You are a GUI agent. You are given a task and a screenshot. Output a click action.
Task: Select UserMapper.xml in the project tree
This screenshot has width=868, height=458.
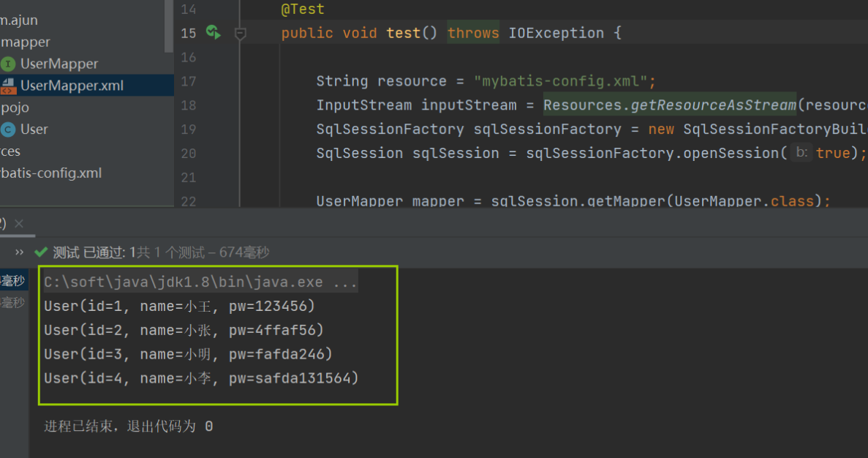click(x=72, y=86)
